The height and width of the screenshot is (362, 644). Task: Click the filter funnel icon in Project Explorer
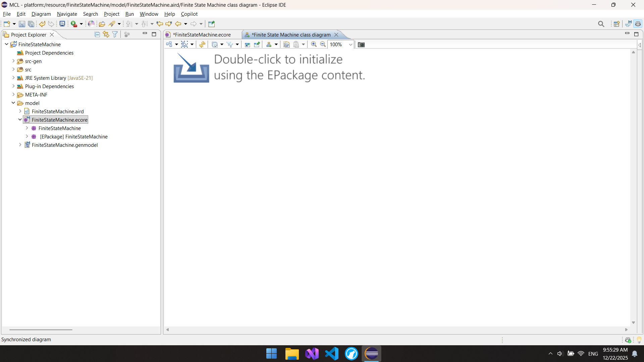[x=115, y=35]
